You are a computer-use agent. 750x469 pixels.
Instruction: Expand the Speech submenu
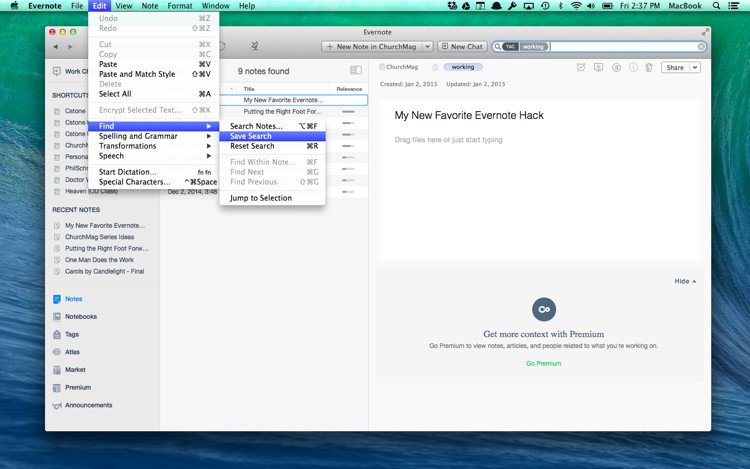[x=154, y=156]
